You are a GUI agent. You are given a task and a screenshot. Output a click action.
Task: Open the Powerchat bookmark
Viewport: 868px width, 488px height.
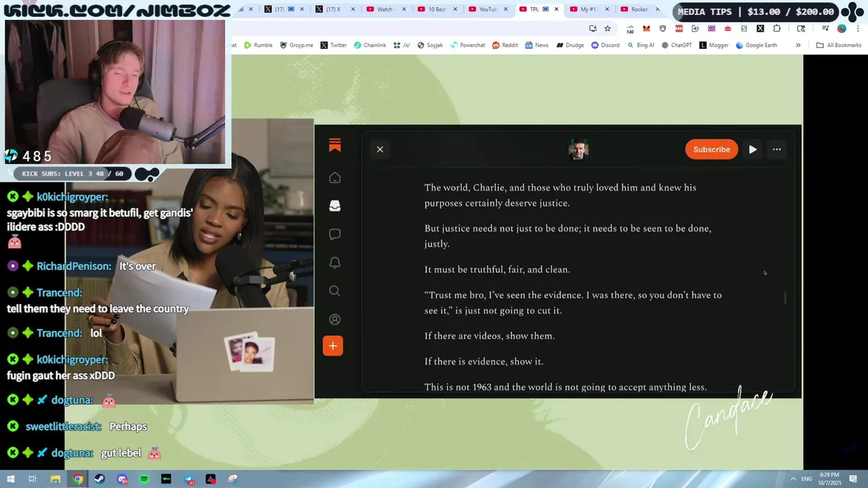click(467, 45)
